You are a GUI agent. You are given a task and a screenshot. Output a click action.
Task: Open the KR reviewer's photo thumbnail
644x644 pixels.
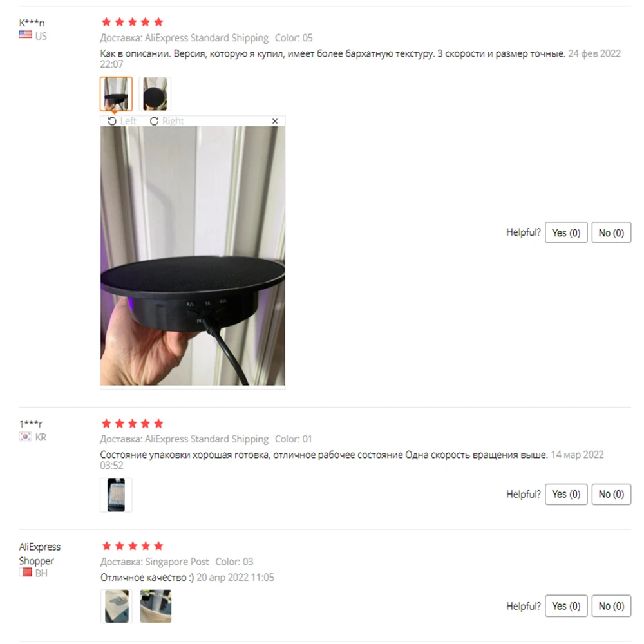[x=116, y=495]
